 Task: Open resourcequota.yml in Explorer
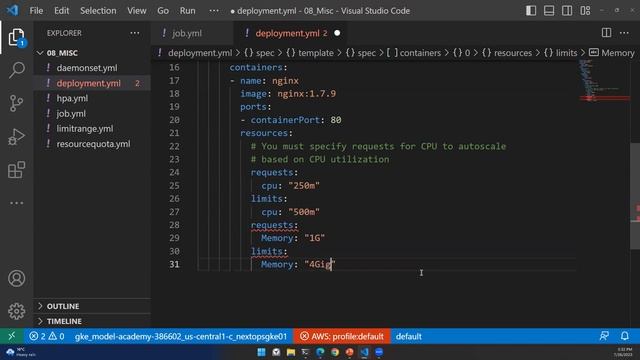[x=93, y=144]
